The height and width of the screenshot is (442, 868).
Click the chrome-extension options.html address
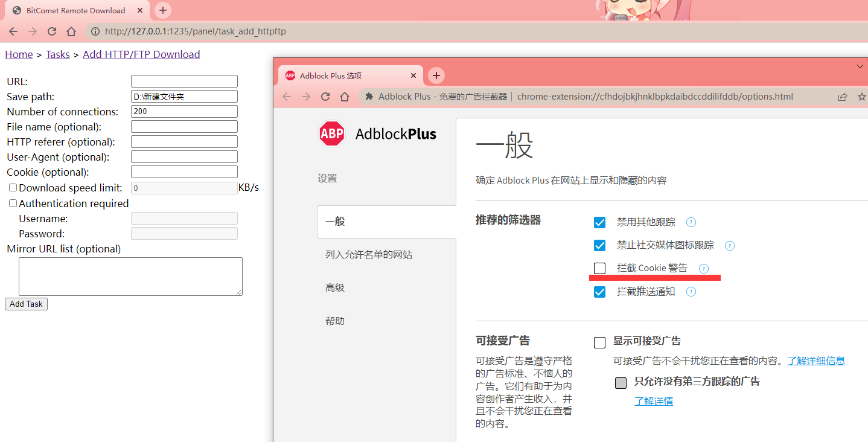(655, 97)
